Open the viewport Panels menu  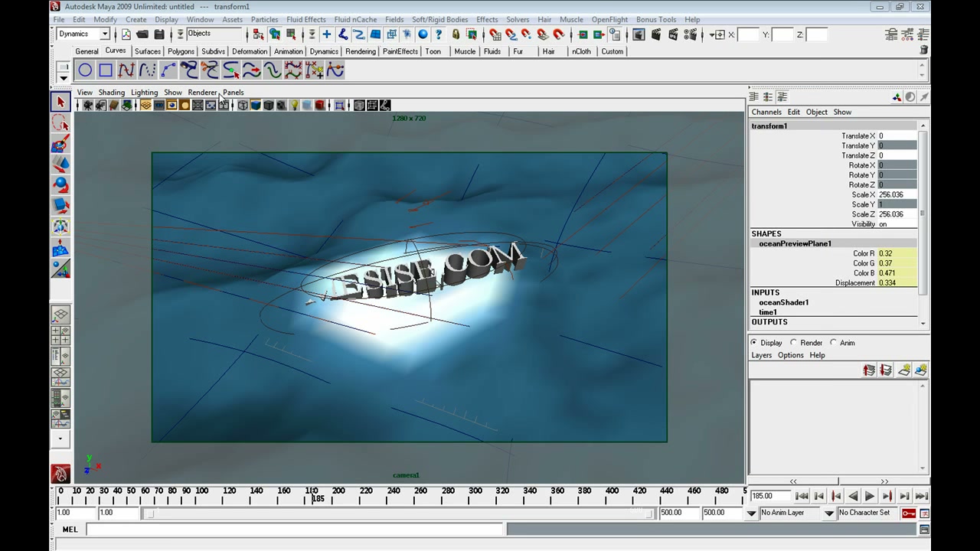click(233, 93)
